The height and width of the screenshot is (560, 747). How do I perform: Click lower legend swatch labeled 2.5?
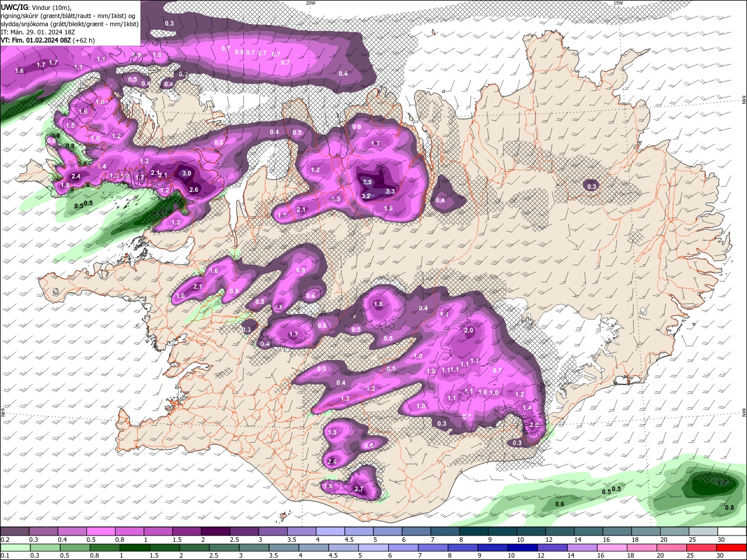pos(224,548)
